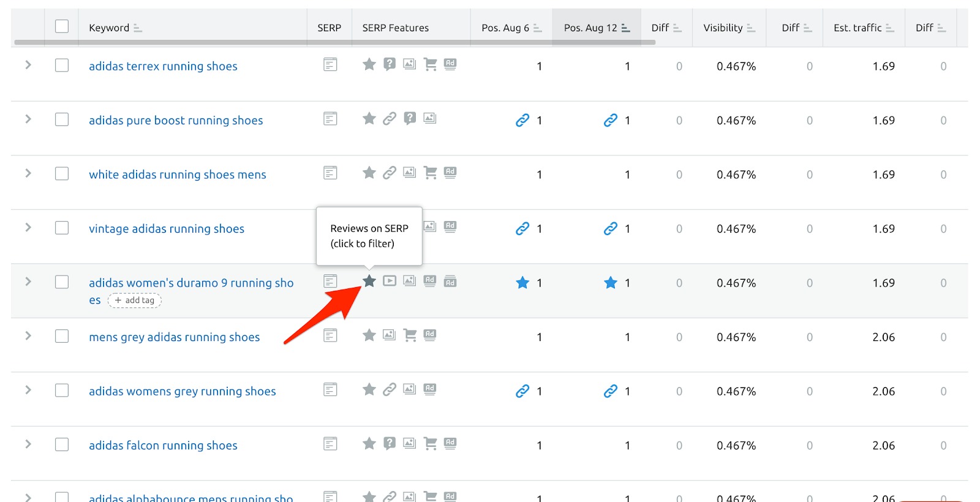The image size is (980, 502).
Task: Sort by Keyword column header
Action: pyautogui.click(x=115, y=28)
